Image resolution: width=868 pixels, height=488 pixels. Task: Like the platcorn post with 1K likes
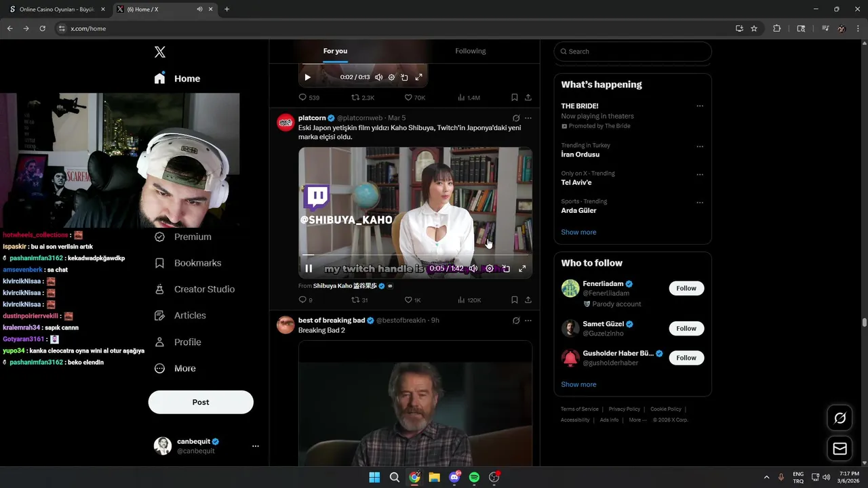click(x=408, y=300)
